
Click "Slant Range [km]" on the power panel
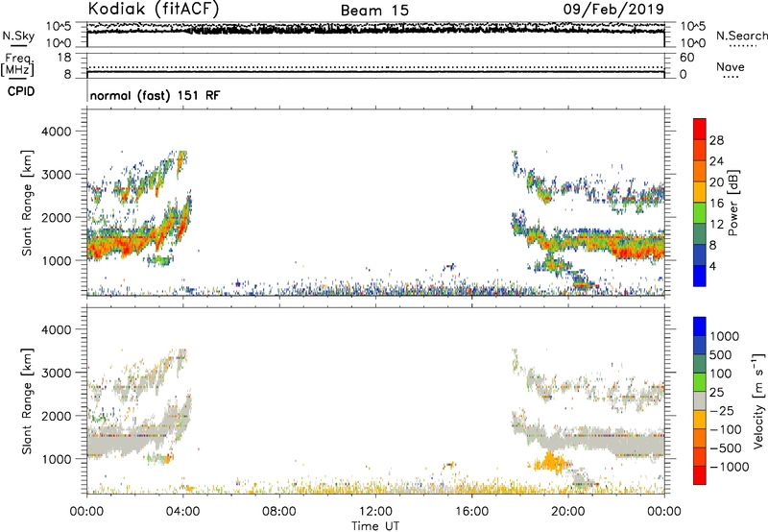[x=27, y=203]
